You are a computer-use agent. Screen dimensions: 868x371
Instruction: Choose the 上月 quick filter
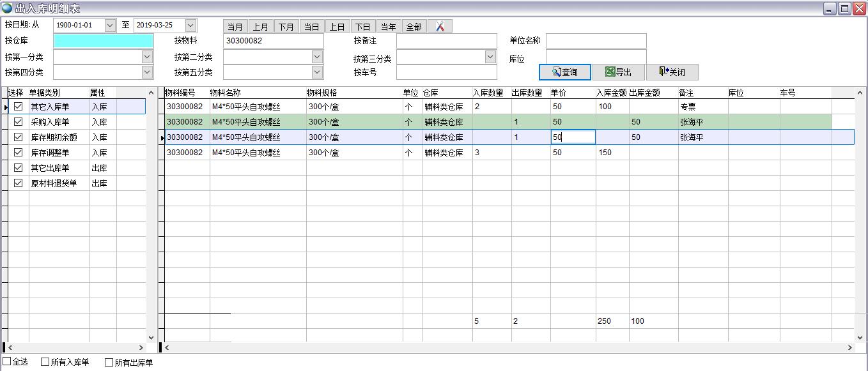pyautogui.click(x=260, y=27)
